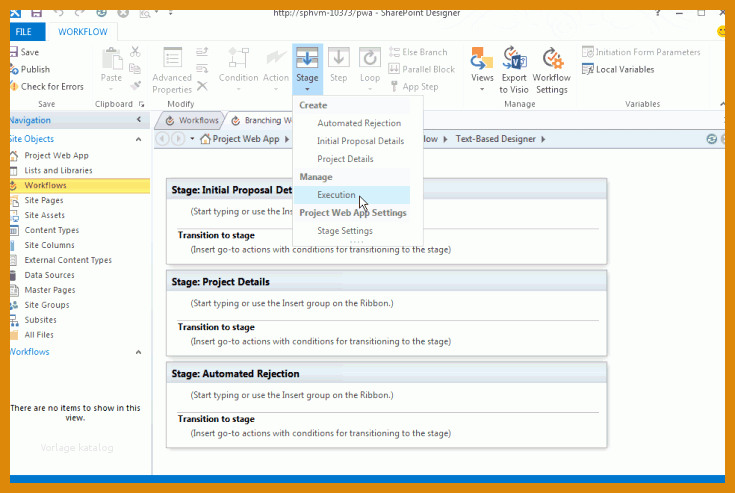Select Execution in the Stage menu
The image size is (735, 493).
352,195
